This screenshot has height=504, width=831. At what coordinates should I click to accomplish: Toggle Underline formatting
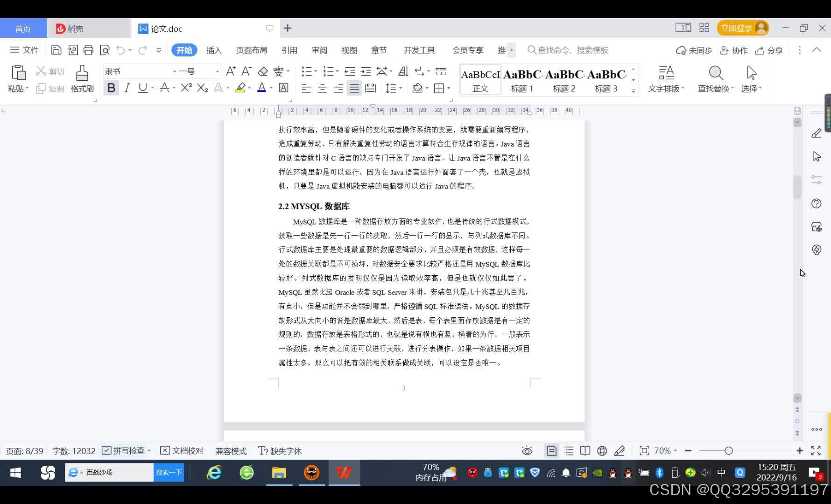[x=142, y=88]
